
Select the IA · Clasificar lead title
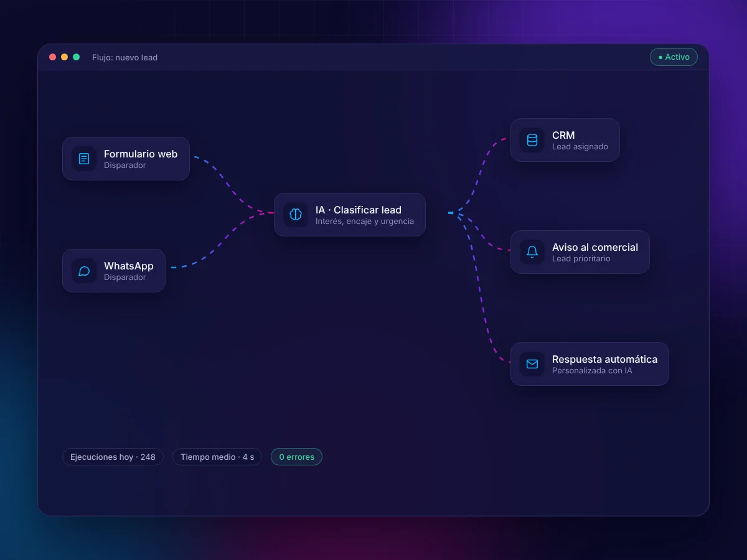click(359, 210)
